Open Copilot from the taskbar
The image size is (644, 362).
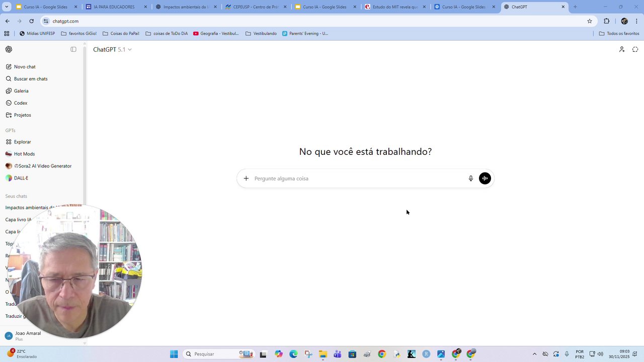tap(279, 354)
